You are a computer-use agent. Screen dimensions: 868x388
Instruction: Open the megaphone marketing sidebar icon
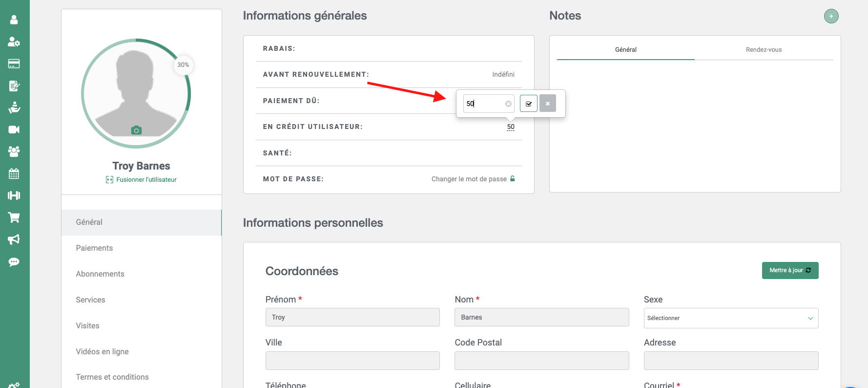click(x=14, y=239)
